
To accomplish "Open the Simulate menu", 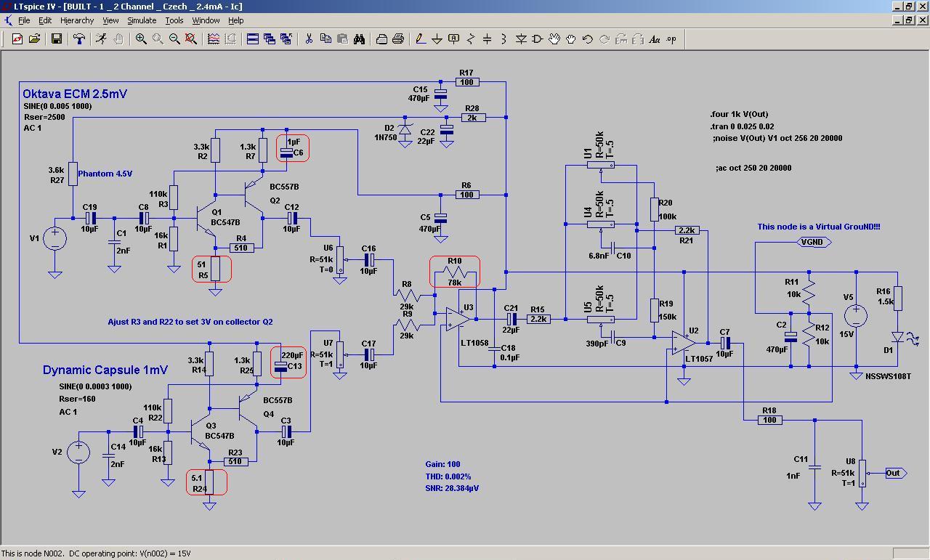I will click(142, 20).
